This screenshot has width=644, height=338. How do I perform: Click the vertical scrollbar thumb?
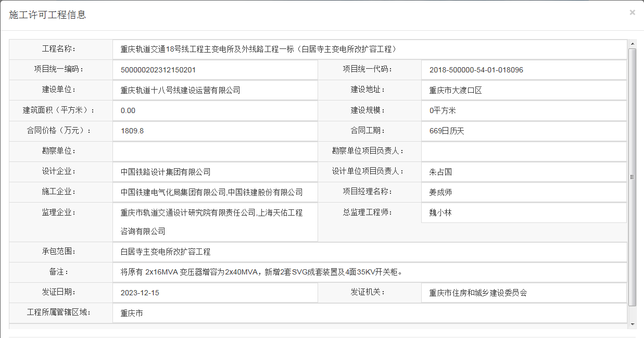[x=633, y=177]
